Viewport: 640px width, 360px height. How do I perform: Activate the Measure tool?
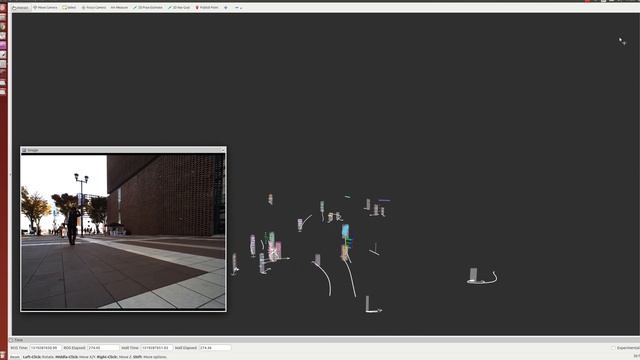click(119, 7)
